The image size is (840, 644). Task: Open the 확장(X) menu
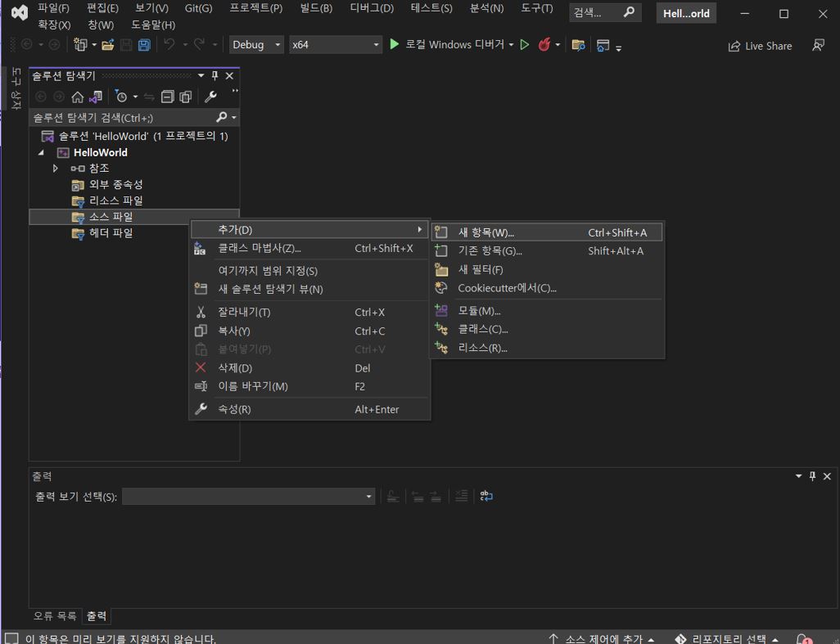pyautogui.click(x=54, y=25)
